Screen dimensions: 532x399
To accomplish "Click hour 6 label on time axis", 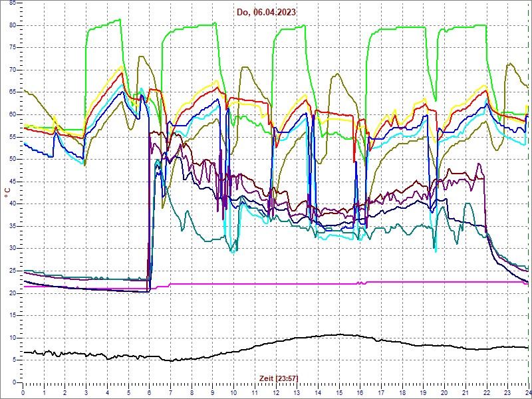I will click(149, 393).
